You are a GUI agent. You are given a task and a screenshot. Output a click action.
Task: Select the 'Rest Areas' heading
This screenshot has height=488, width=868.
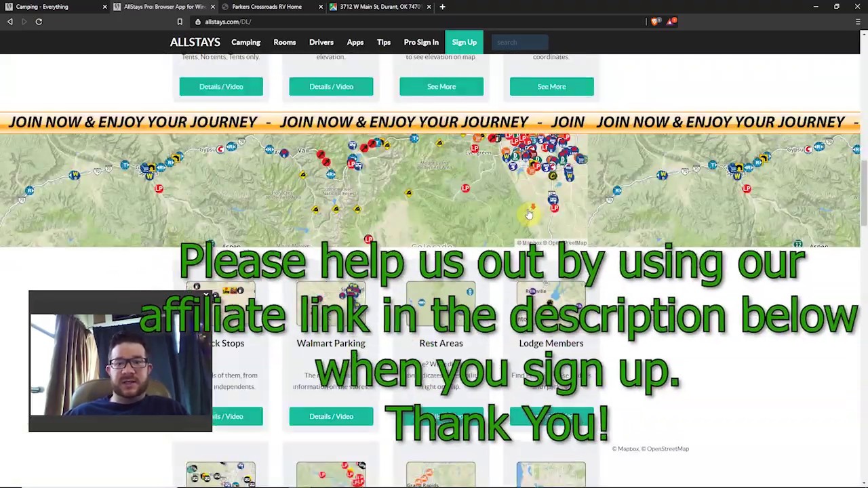pos(441,343)
